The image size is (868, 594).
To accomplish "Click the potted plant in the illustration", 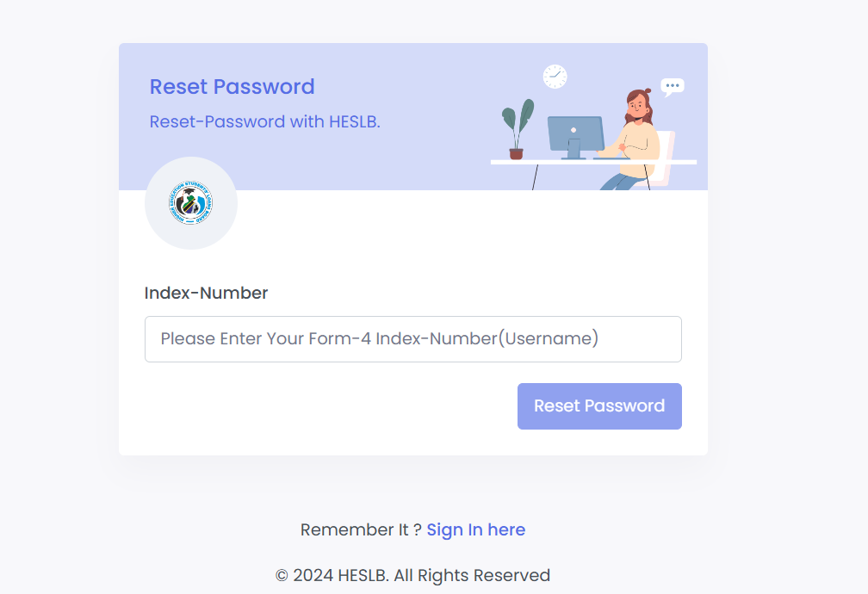I will pos(518,129).
